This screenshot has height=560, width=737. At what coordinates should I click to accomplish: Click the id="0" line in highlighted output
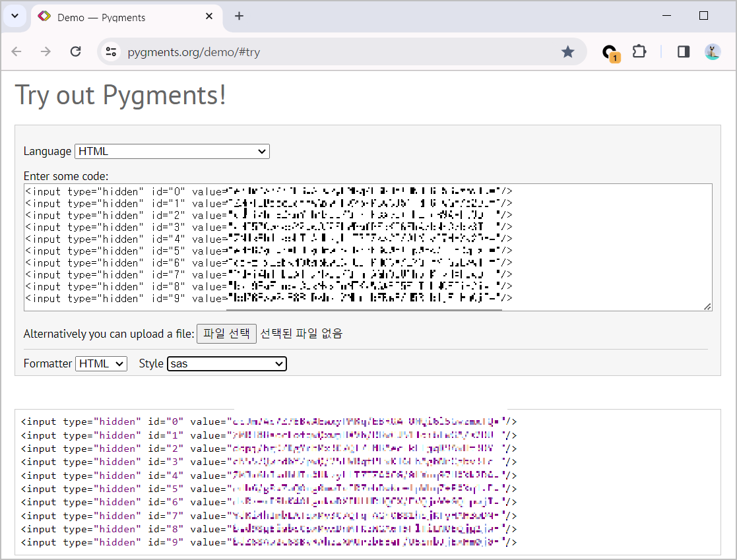(x=269, y=421)
